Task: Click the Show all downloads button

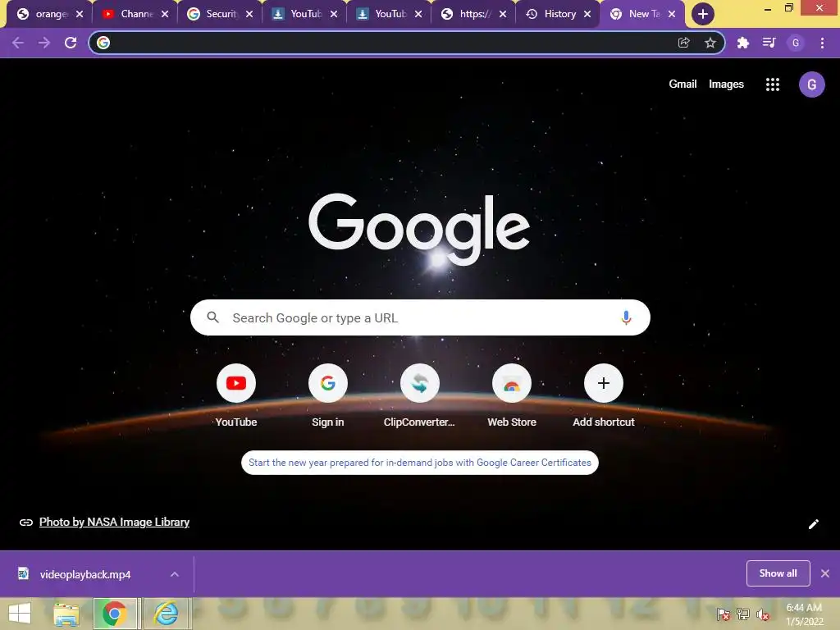Action: [778, 573]
